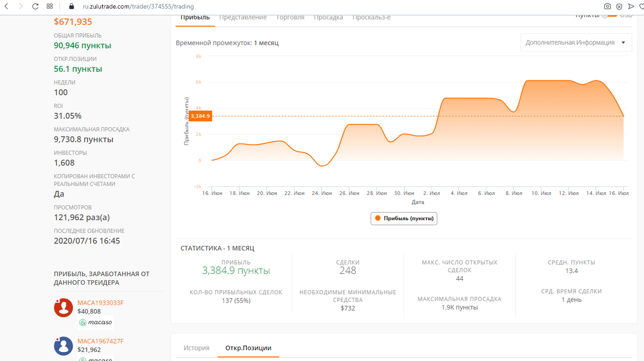Screen dimensions: 644x361
Task: Open the speed dial grid icon
Action: click(50, 6)
